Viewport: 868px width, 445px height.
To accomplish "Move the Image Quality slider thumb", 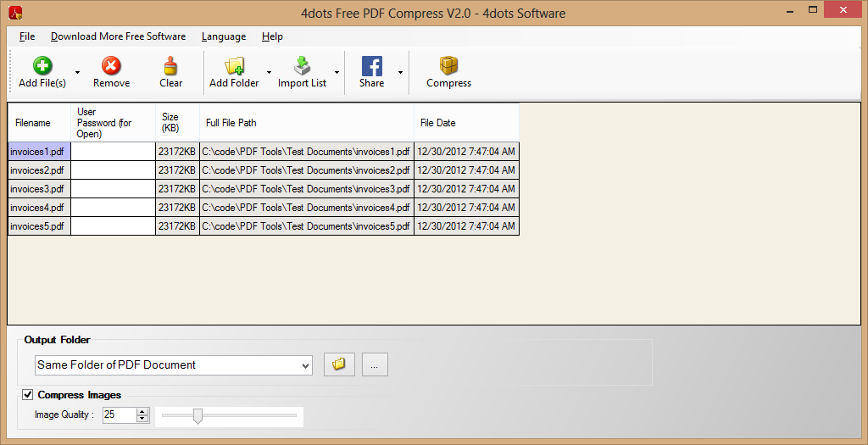I will point(198,415).
